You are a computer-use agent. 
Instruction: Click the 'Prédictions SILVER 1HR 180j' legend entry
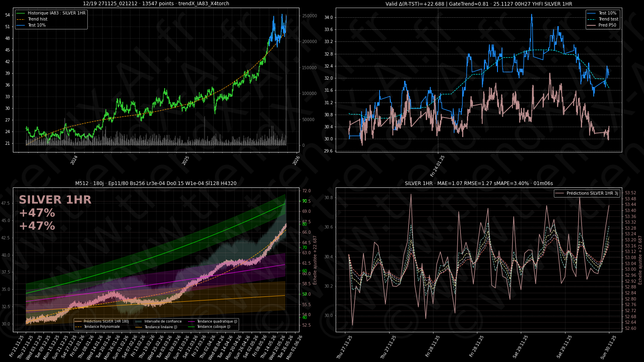106,322
